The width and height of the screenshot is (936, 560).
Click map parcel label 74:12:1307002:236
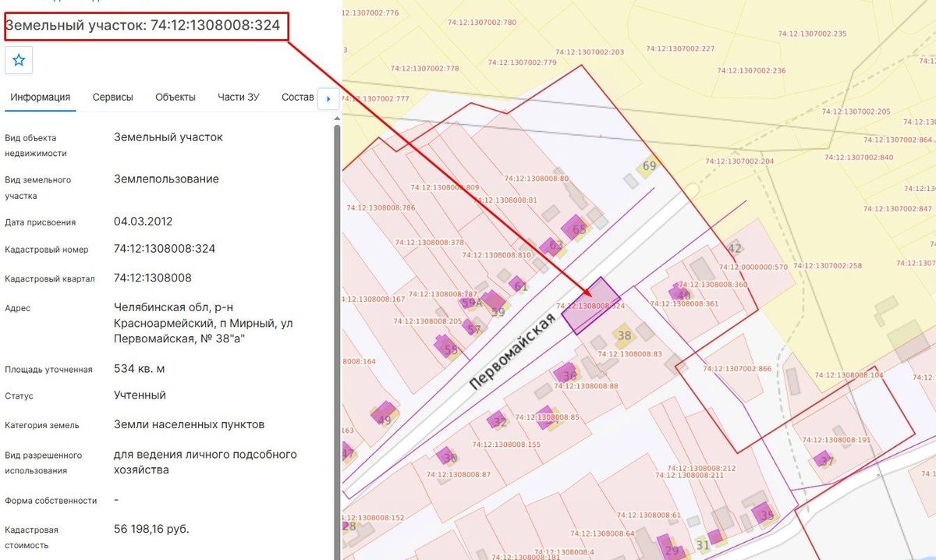pos(751,71)
